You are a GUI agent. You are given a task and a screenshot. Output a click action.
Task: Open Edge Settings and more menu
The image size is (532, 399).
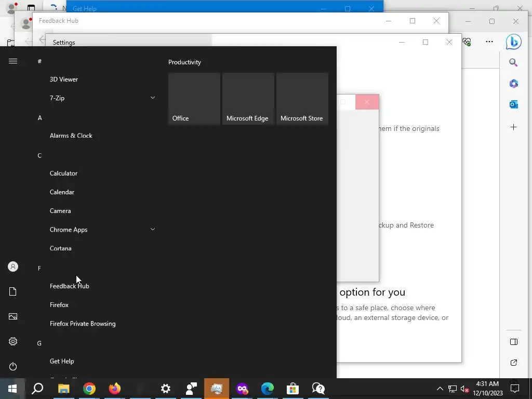point(489,42)
